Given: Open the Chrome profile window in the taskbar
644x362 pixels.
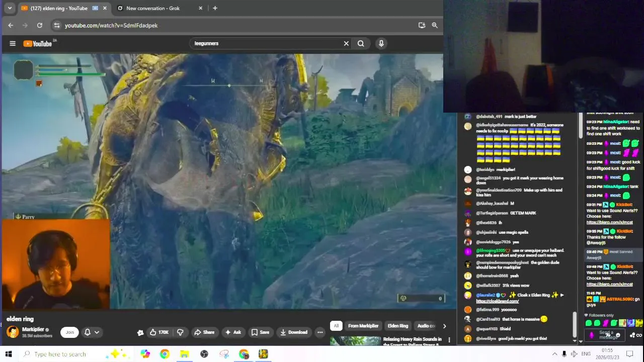Looking at the screenshot, I should coord(244,354).
